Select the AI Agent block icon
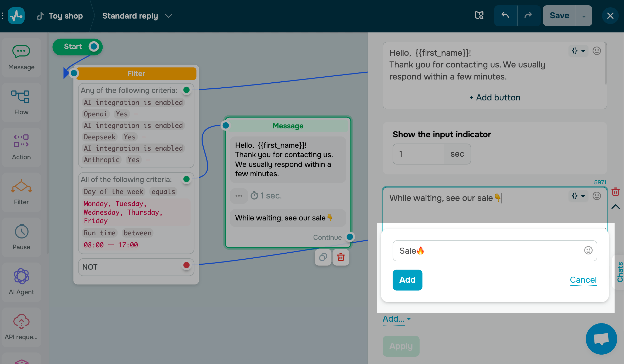 [x=21, y=276]
